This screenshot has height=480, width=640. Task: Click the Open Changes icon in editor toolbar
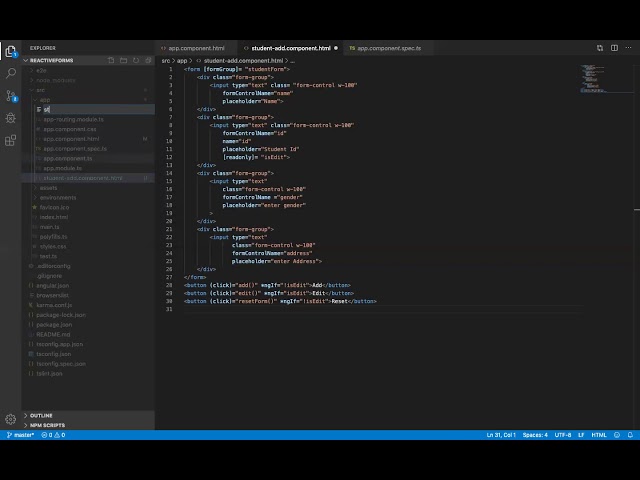pyautogui.click(x=600, y=48)
